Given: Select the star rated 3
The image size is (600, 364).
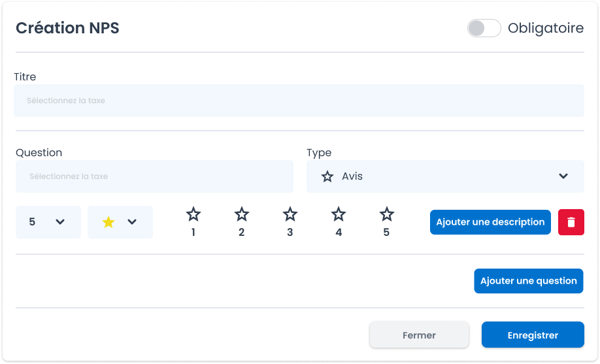Looking at the screenshot, I should pyautogui.click(x=290, y=214).
